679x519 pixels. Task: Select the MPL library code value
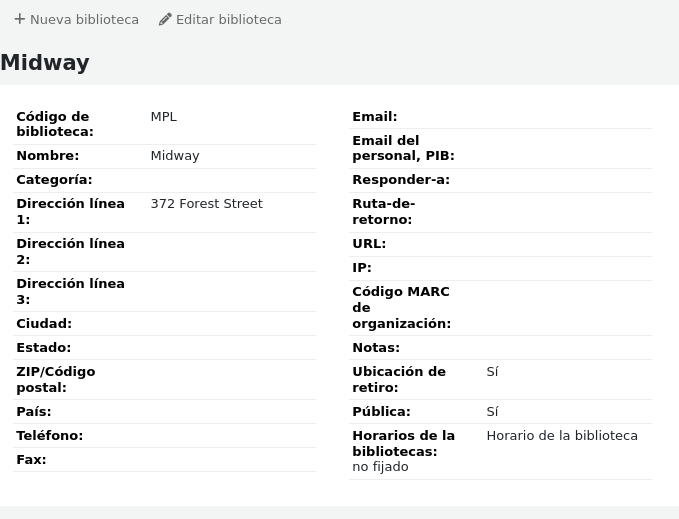(x=163, y=117)
